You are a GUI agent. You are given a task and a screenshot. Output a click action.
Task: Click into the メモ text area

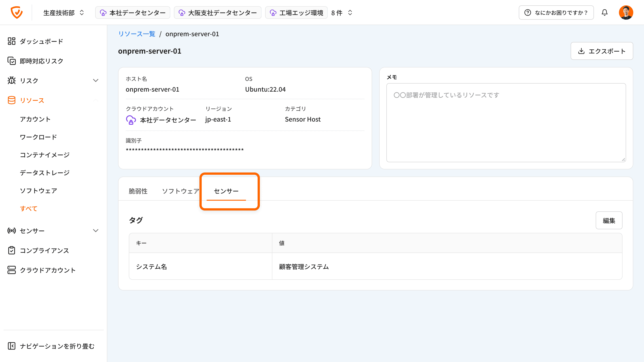pyautogui.click(x=506, y=122)
